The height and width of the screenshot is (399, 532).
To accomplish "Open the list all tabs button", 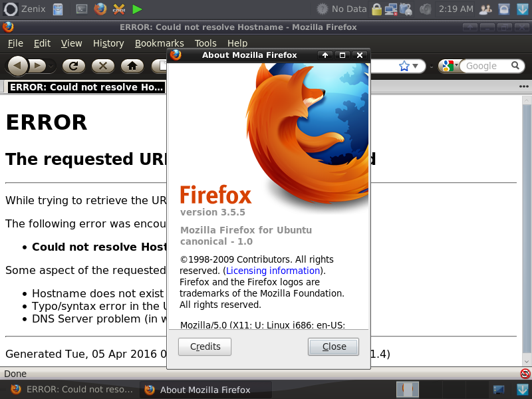I will point(524,87).
